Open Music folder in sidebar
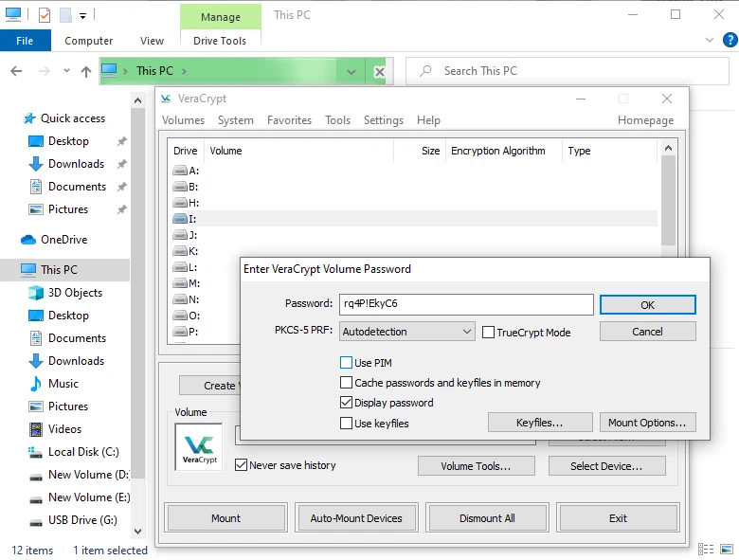739x560 pixels. click(53, 384)
